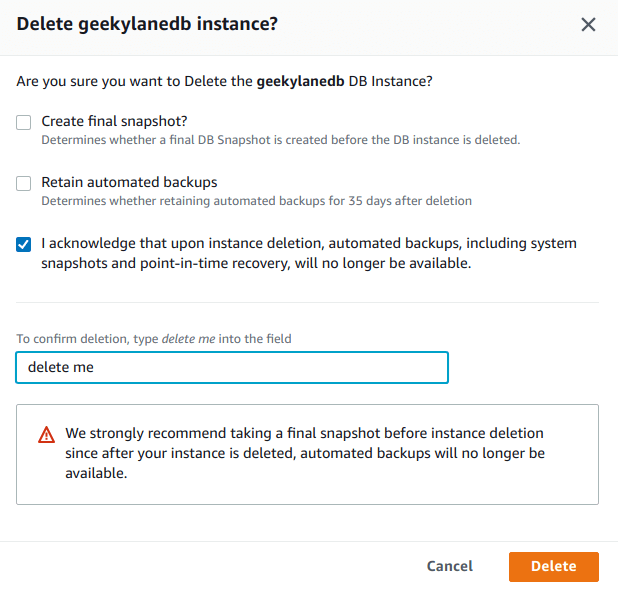Viewport: 618px width, 590px height.
Task: Click the "To confirm deletion" instruction label
Action: tap(154, 339)
